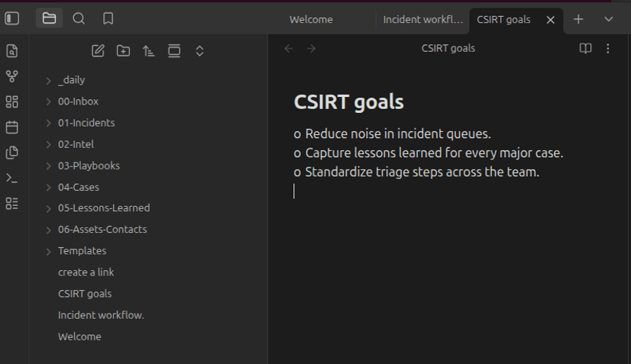Open daily note calendar icon
631x364 pixels.
[12, 127]
